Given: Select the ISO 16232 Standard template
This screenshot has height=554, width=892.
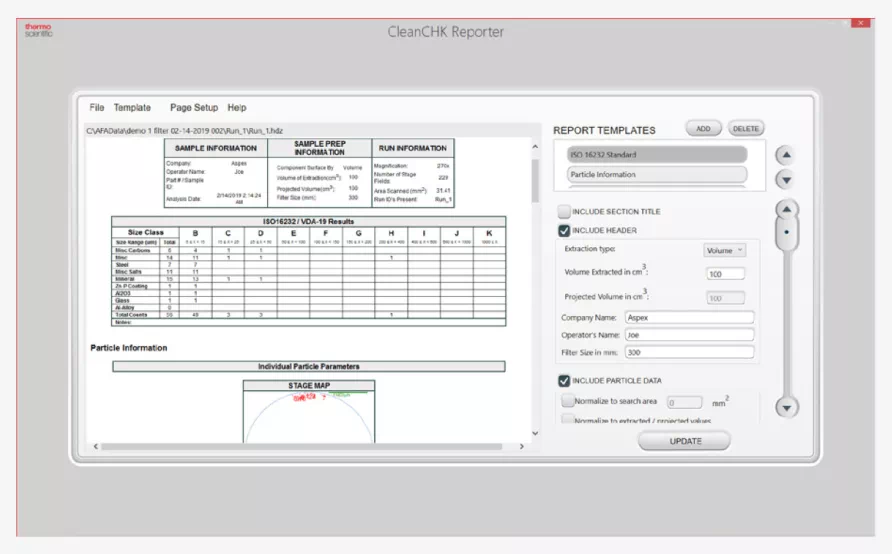Looking at the screenshot, I should click(656, 155).
